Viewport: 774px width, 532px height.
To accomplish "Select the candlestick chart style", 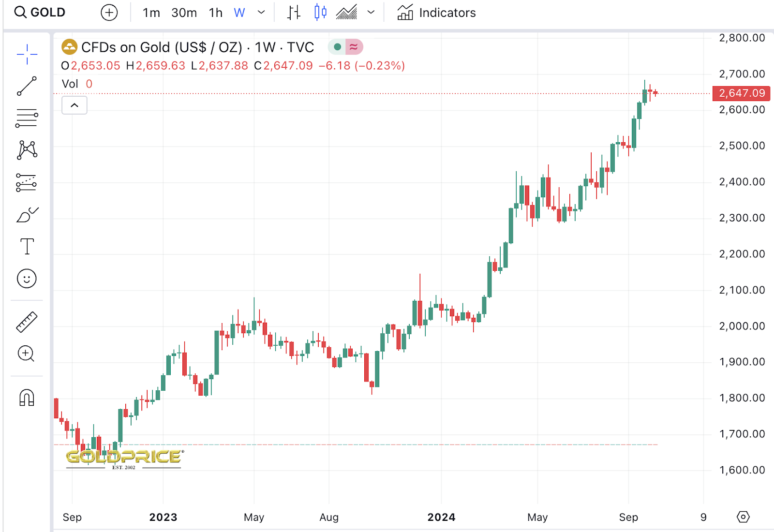I will 320,13.
